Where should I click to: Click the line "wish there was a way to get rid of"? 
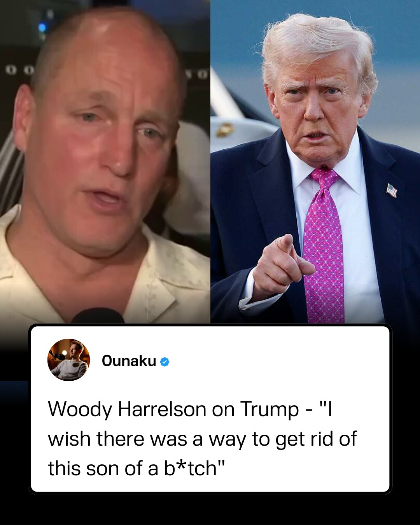pyautogui.click(x=202, y=439)
